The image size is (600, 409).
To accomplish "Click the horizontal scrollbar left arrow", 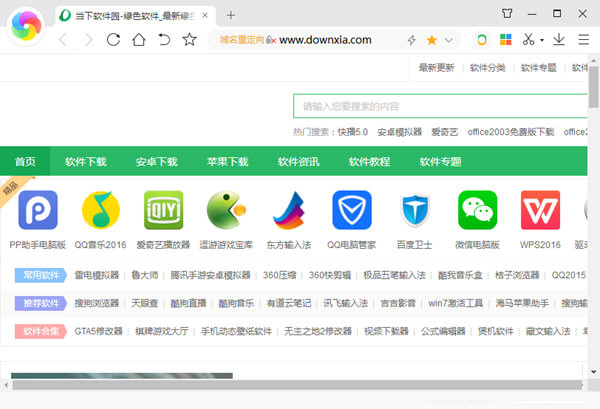I will (x=6, y=385).
